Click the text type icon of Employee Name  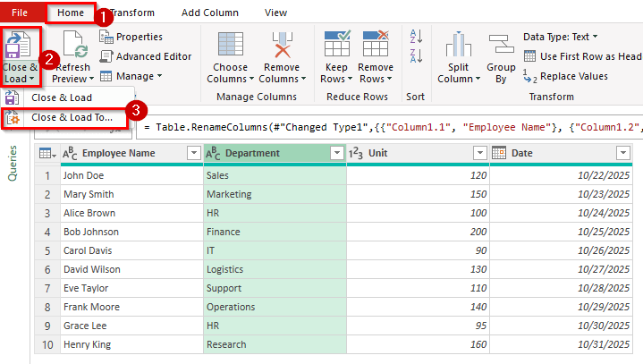pos(70,153)
